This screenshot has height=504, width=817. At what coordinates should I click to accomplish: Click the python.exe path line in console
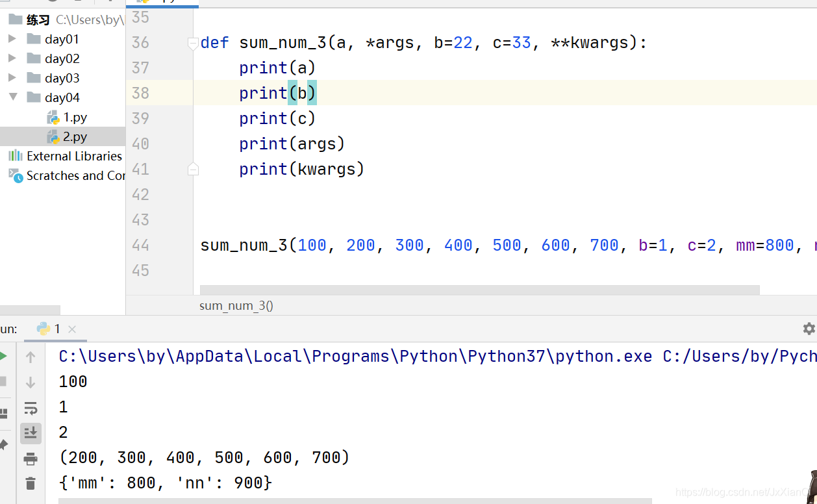[x=438, y=356]
